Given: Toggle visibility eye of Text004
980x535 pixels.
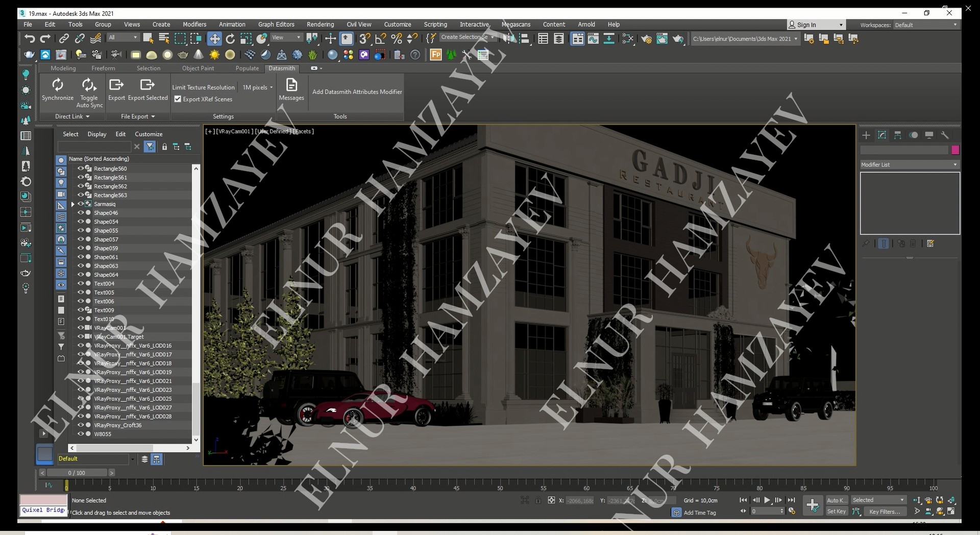Looking at the screenshot, I should pyautogui.click(x=80, y=283).
